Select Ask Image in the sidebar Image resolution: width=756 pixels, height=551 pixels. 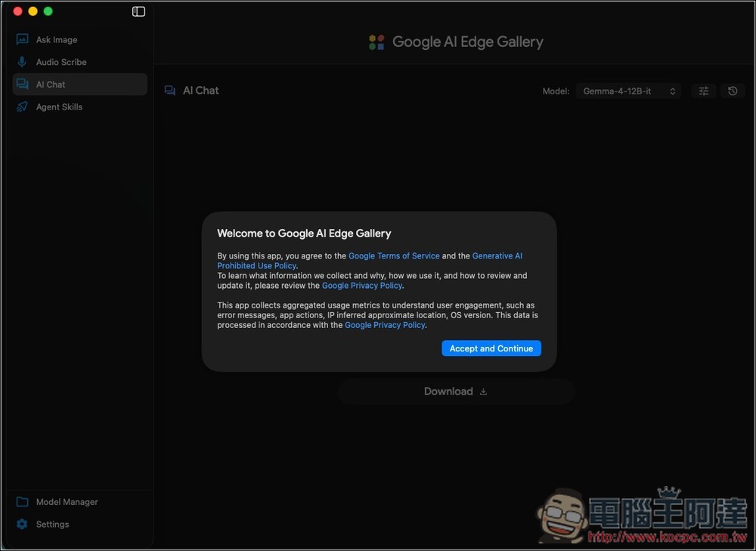[80, 39]
